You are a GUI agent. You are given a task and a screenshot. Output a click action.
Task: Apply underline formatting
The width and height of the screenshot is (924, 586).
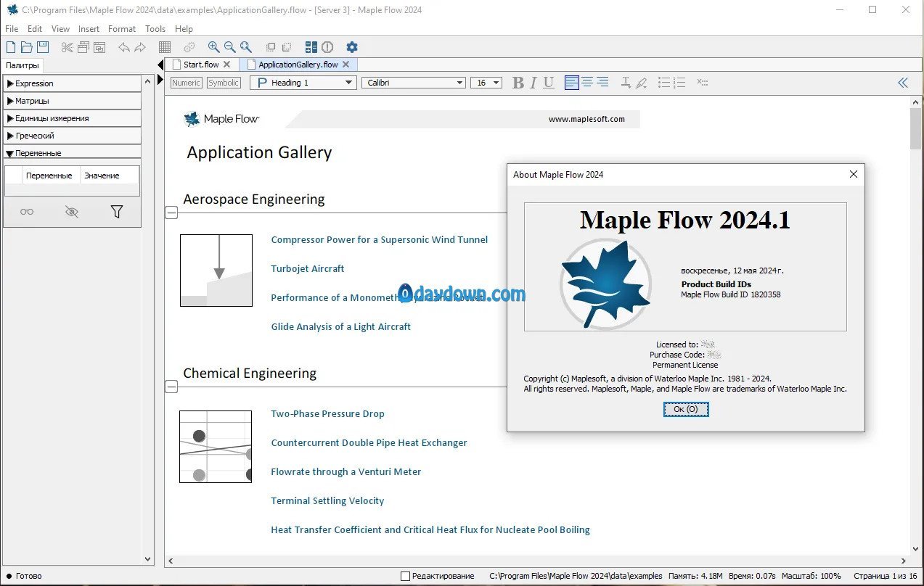click(x=549, y=83)
